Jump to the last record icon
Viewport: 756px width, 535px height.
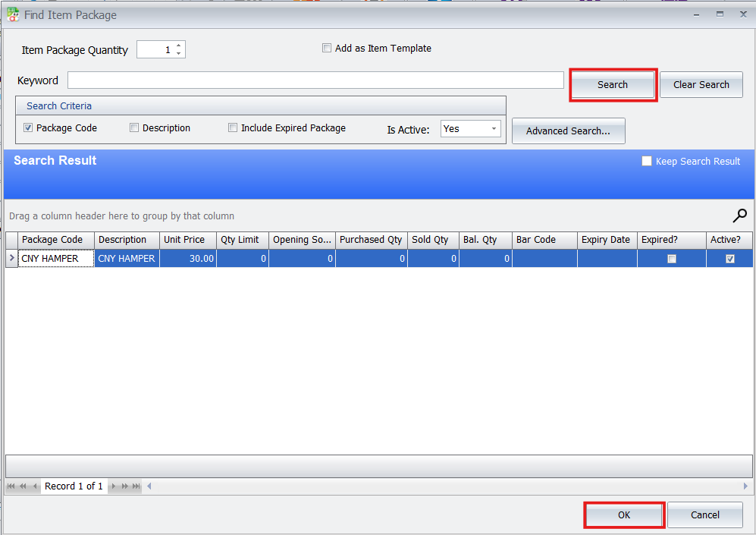135,486
